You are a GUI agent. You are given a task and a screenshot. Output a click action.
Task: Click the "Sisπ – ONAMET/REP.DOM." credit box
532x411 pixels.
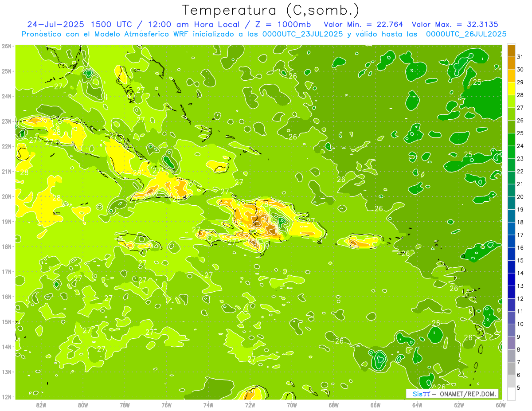point(452,394)
